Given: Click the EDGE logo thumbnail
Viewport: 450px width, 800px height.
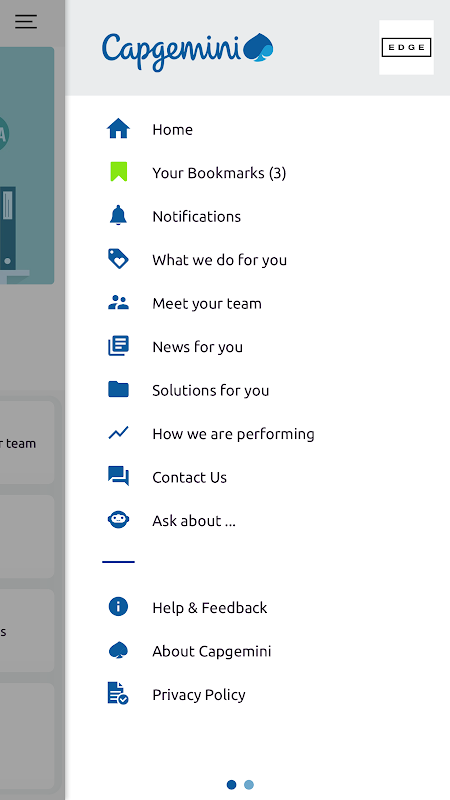Looking at the screenshot, I should click(x=406, y=47).
